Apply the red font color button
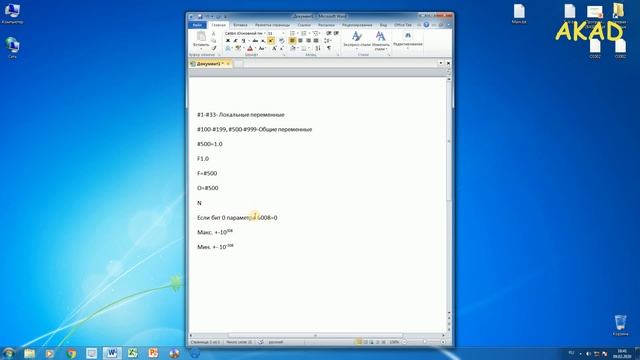The height and width of the screenshot is (360, 640). point(250,48)
